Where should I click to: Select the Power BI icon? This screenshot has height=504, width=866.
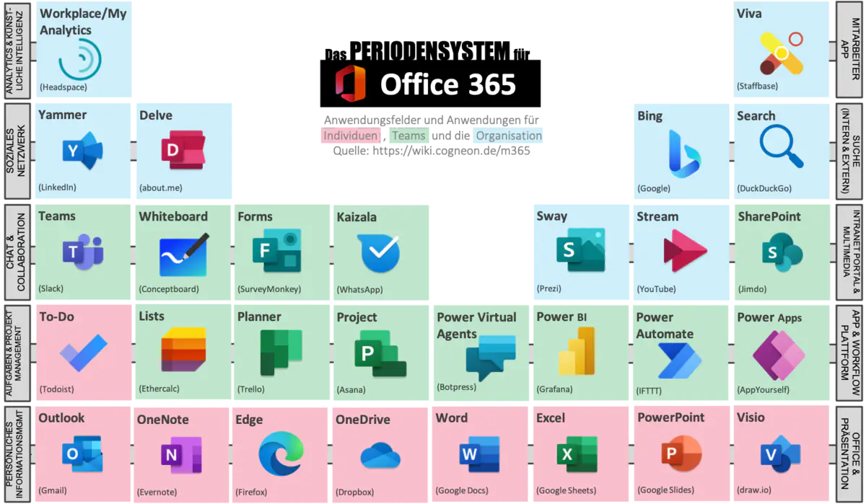click(577, 351)
